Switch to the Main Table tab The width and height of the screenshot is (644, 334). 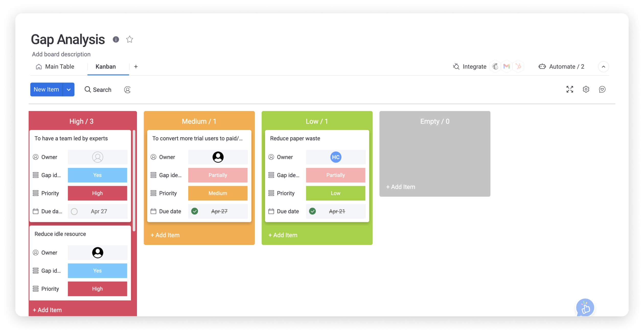(x=60, y=67)
